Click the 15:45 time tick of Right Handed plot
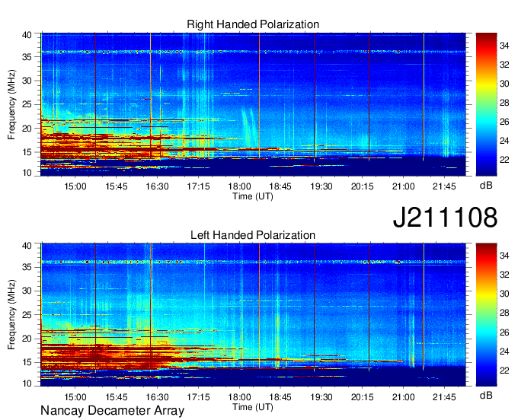Screen dimensions: 518x420 coord(117,186)
